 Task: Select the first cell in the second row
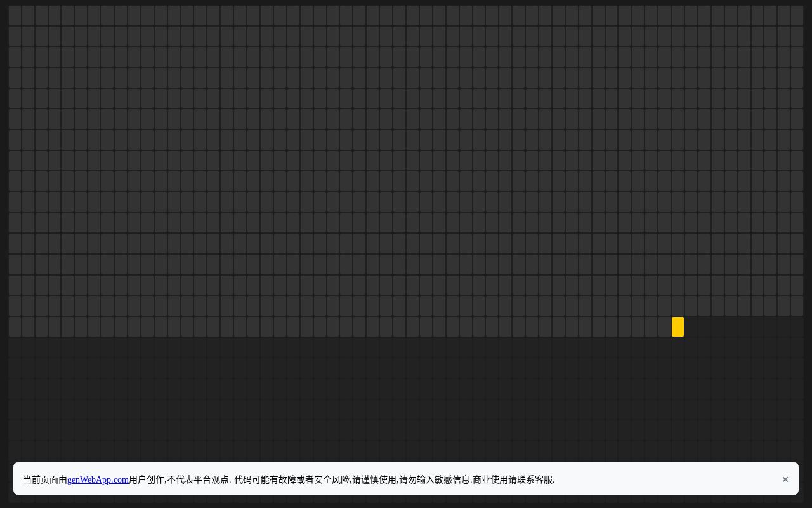pyautogui.click(x=15, y=36)
